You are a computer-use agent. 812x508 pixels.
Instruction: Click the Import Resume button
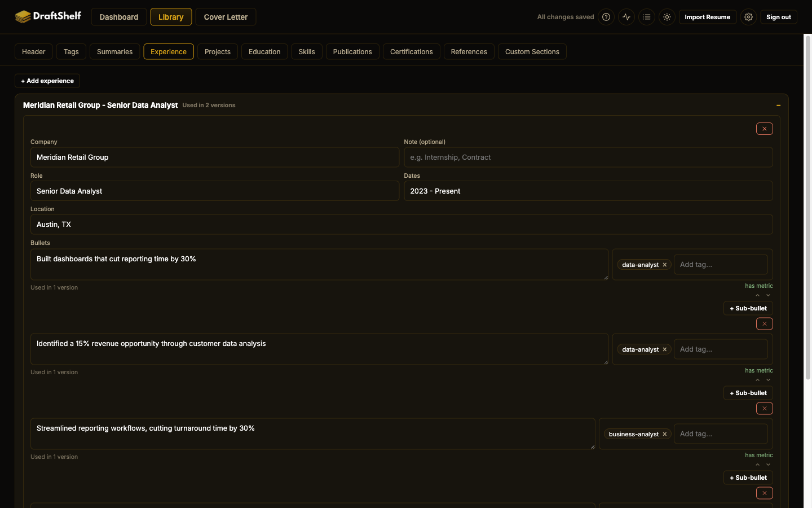click(x=708, y=17)
